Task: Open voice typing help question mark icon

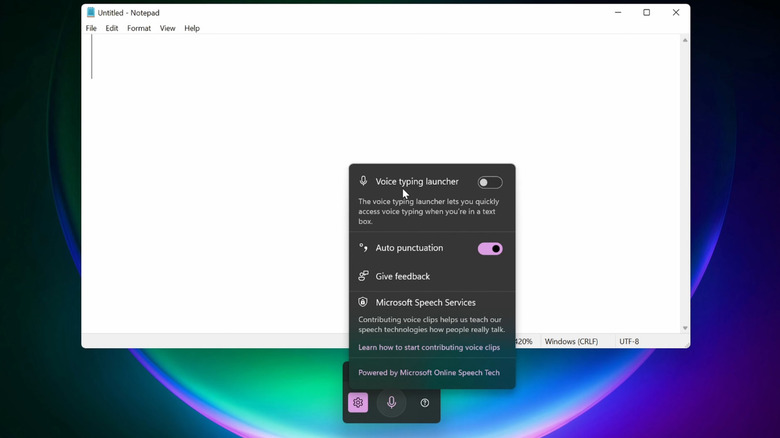Action: click(425, 403)
